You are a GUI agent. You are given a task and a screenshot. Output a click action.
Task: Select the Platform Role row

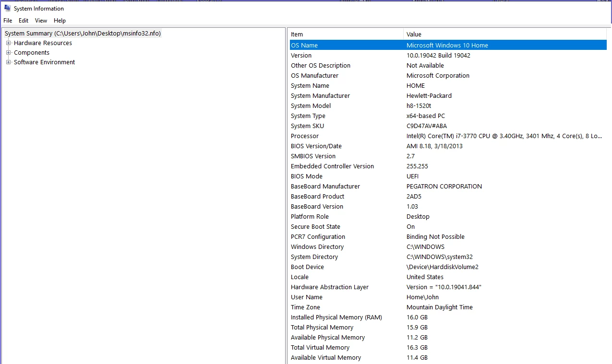point(448,216)
